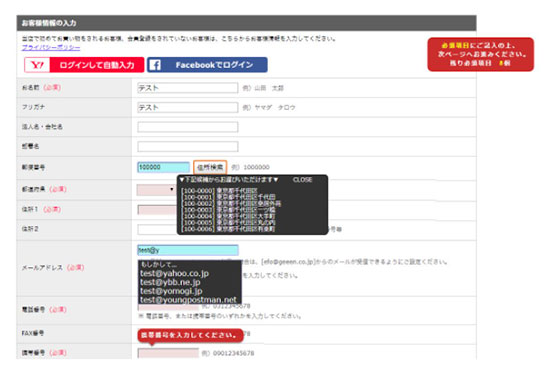Choose suggestion test@yomogi.jp

point(171,291)
